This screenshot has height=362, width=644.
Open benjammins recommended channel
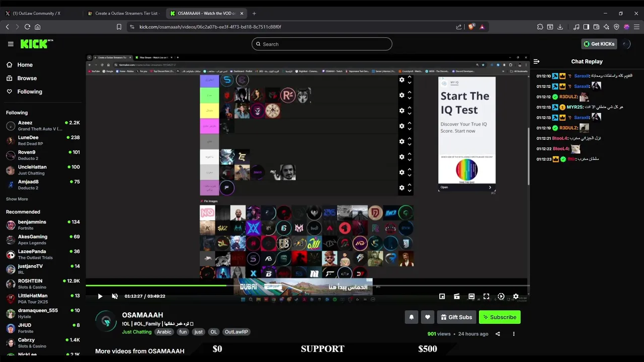43,225
